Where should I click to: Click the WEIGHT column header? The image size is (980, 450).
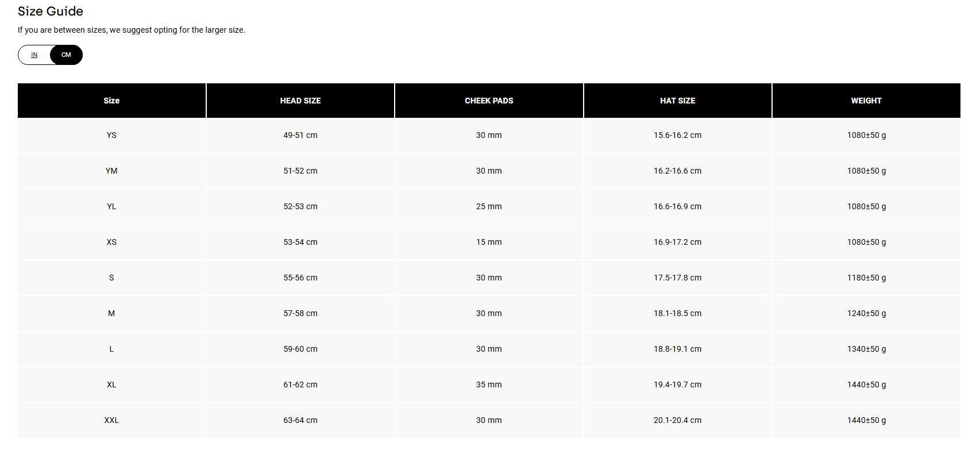866,101
